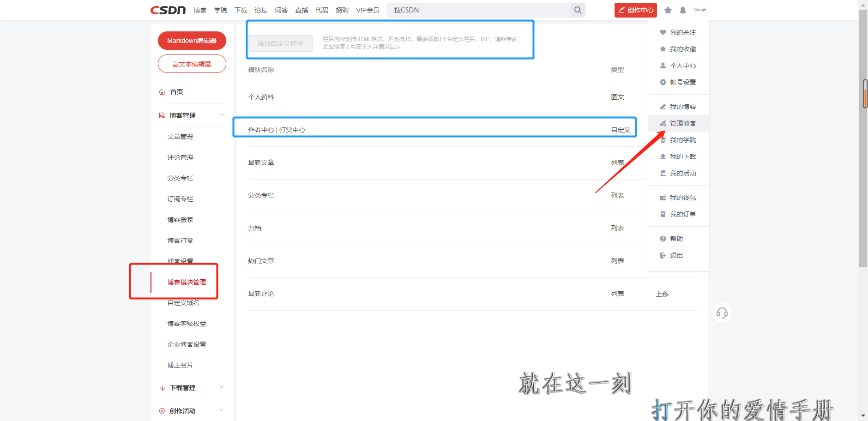This screenshot has width=868, height=421.
Task: Click the search magnifier icon
Action: coord(578,10)
